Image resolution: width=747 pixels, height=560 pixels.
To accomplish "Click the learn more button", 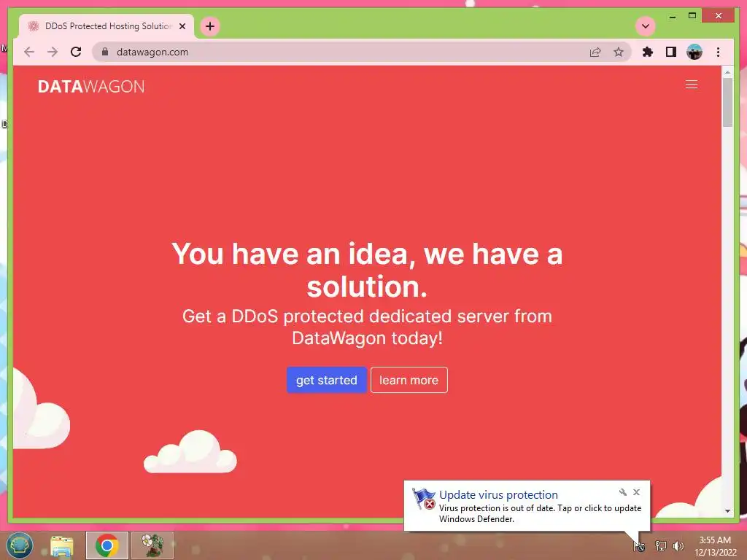I will pyautogui.click(x=409, y=380).
